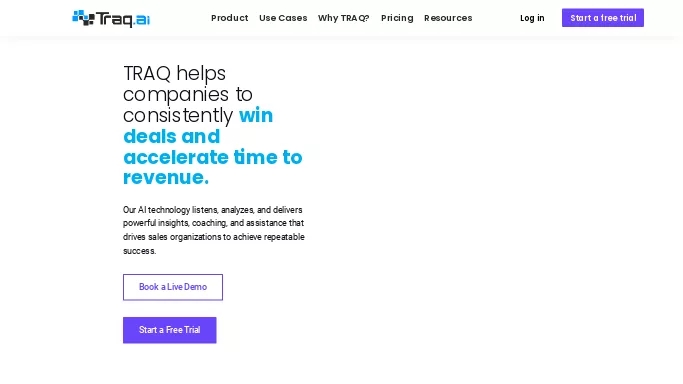The width and height of the screenshot is (683, 384).
Task: Open the Why TRAQ? navigation item
Action: (344, 18)
